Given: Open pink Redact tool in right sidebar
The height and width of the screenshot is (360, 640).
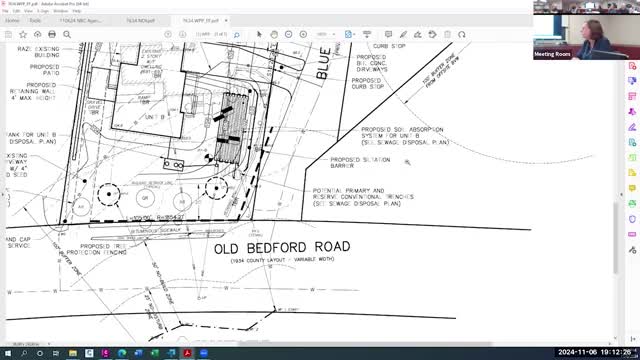Looking at the screenshot, I should point(632,234).
